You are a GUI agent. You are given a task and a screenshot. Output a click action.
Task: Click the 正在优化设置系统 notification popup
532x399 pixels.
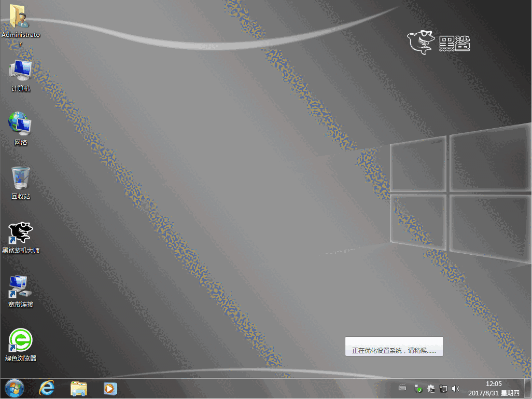pos(394,347)
